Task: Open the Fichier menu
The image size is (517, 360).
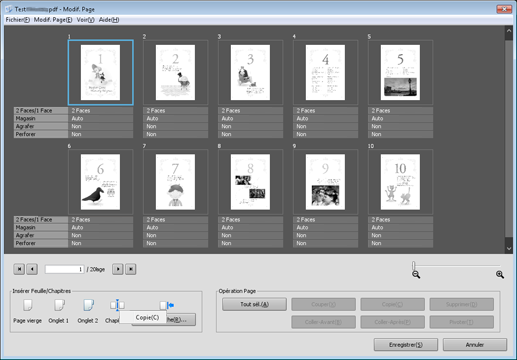Action: pyautogui.click(x=17, y=20)
